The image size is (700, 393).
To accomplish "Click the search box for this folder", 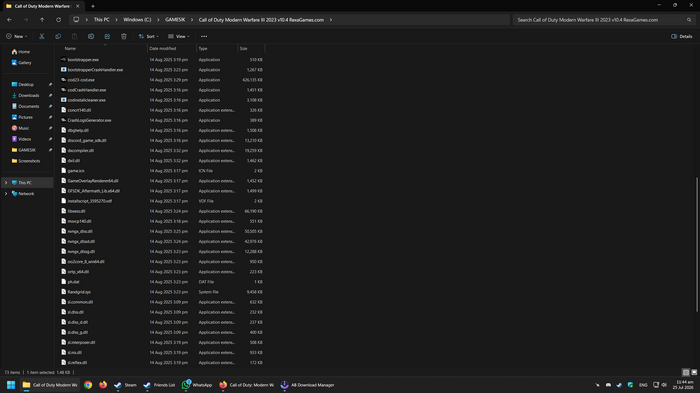I will (x=604, y=20).
